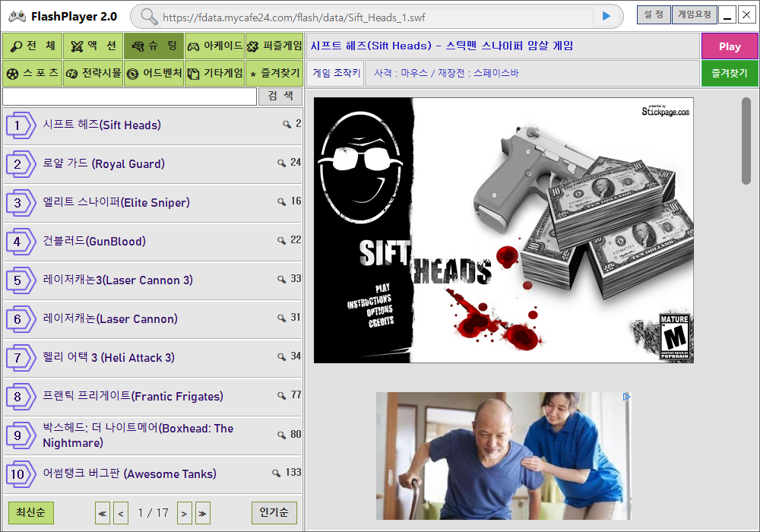Viewport: 760px width, 532px height.
Task: Click view-count magnifier icon on Royal Guard row
Action: pyautogui.click(x=281, y=163)
